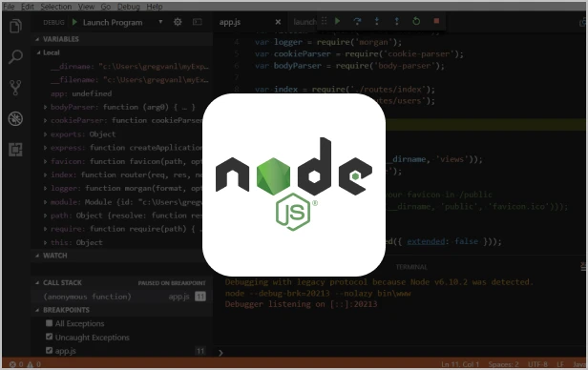Expand the bodyParser variable
This screenshot has width=588, height=370.
click(45, 107)
